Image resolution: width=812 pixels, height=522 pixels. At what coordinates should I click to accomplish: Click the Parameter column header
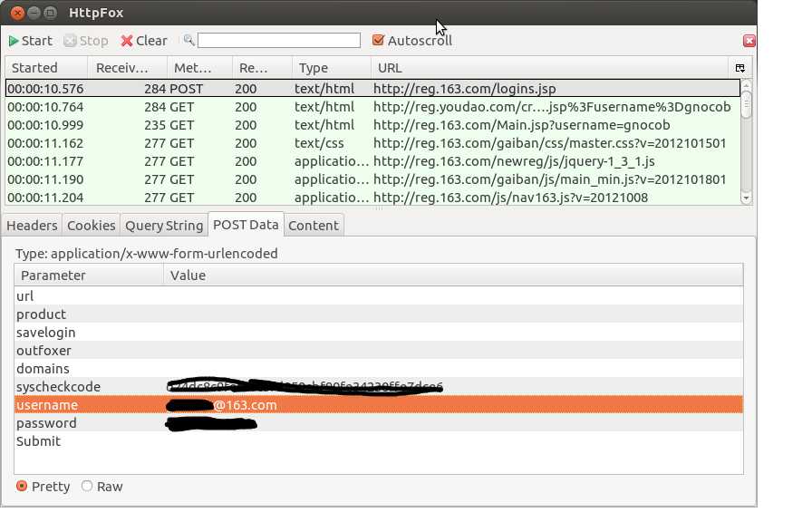89,275
